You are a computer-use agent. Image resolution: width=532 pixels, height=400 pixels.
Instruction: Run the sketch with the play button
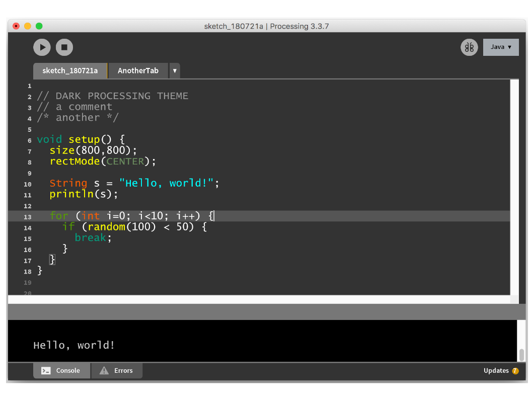point(42,47)
